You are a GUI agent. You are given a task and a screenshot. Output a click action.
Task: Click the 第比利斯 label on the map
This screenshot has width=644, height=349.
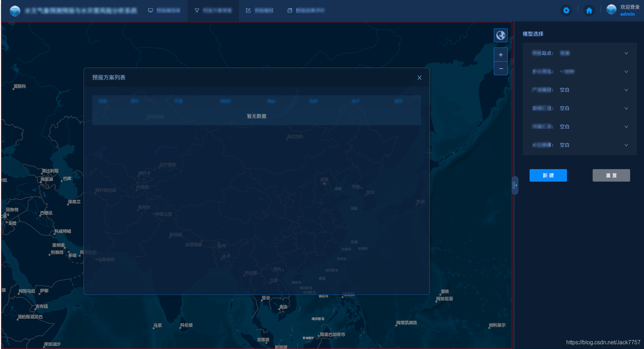point(50,171)
